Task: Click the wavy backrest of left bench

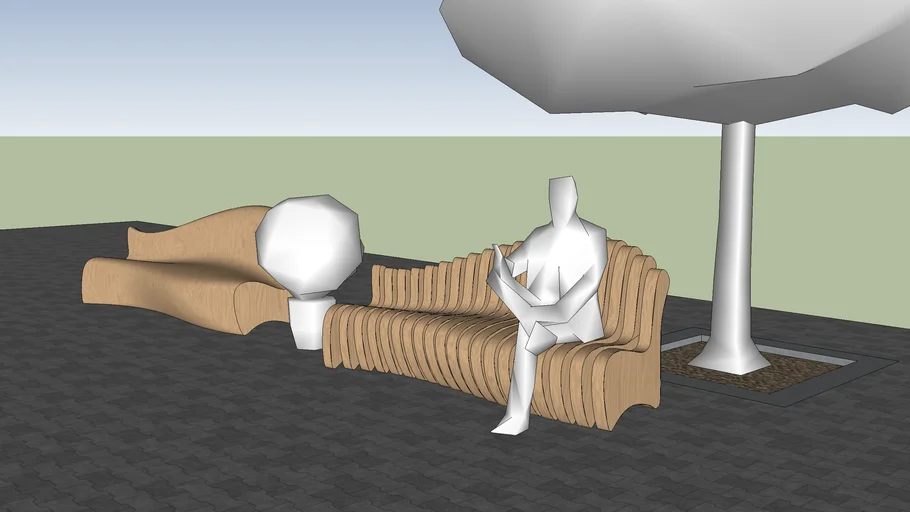Action: [x=200, y=235]
